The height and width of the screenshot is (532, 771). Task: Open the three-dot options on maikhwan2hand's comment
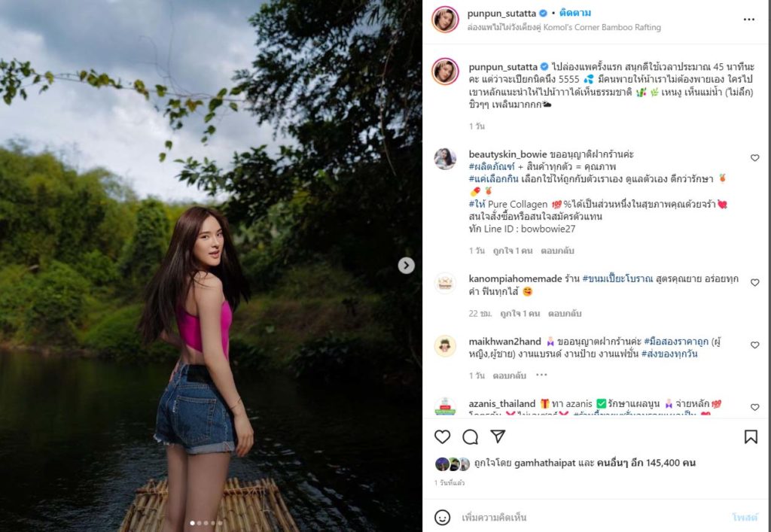542,375
